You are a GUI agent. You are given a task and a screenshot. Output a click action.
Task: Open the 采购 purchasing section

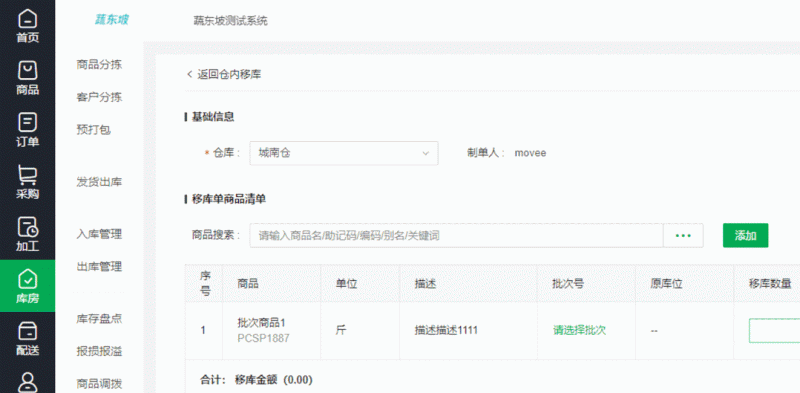pyautogui.click(x=28, y=182)
